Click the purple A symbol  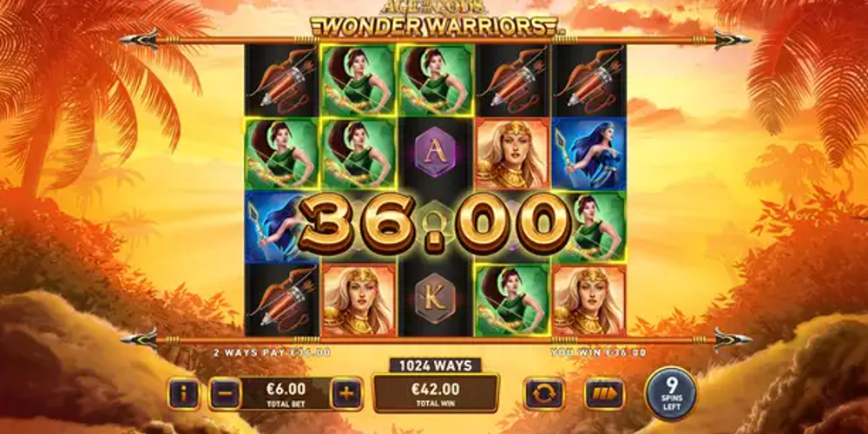tap(435, 152)
